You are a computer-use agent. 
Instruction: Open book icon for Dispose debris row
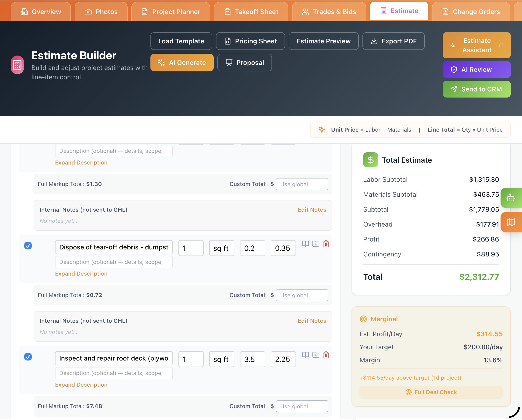[305, 244]
